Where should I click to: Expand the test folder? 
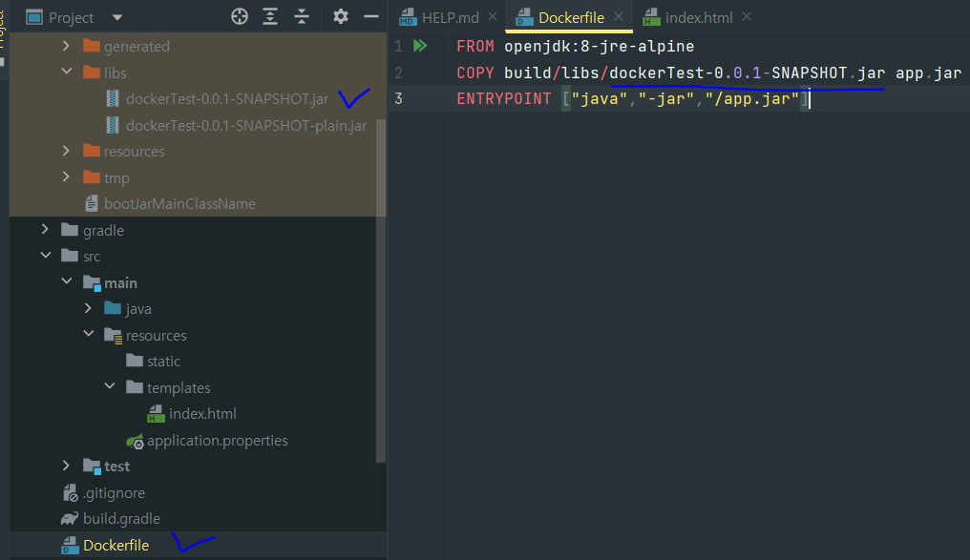click(x=66, y=467)
